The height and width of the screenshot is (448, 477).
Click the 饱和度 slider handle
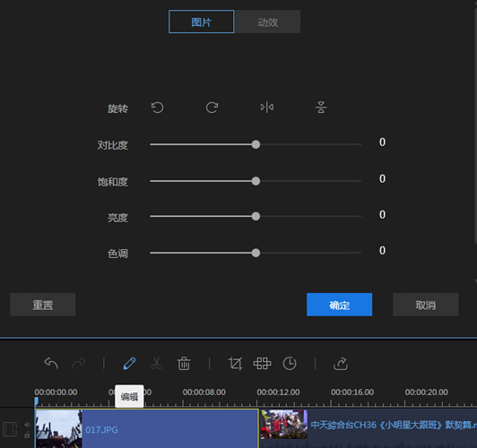click(256, 181)
